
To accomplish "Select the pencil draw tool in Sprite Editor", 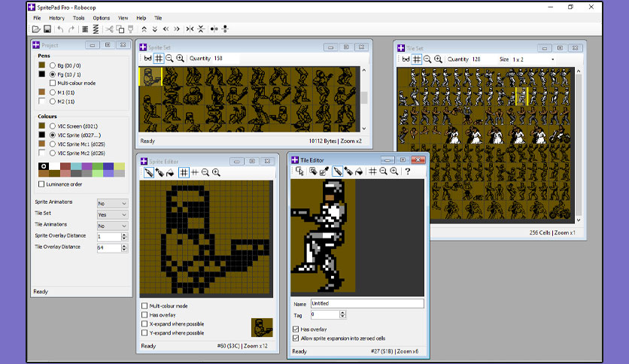I will (x=149, y=173).
